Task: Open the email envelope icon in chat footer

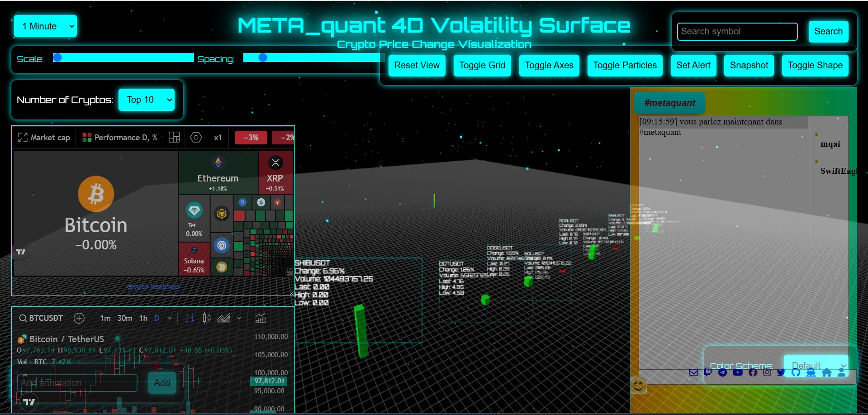Action: coord(693,372)
